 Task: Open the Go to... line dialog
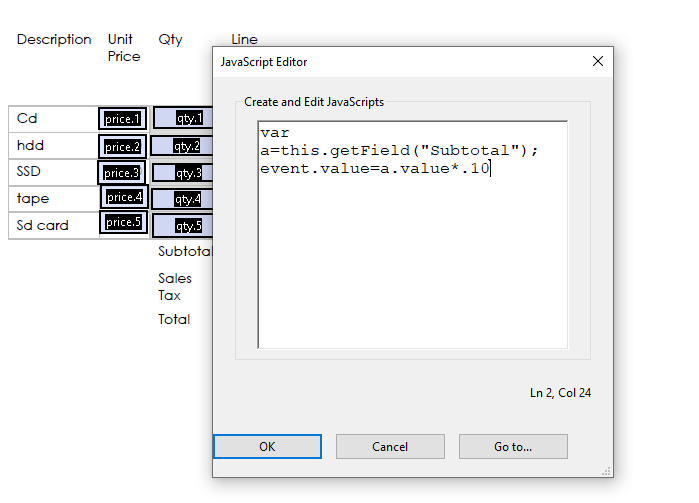coord(513,446)
